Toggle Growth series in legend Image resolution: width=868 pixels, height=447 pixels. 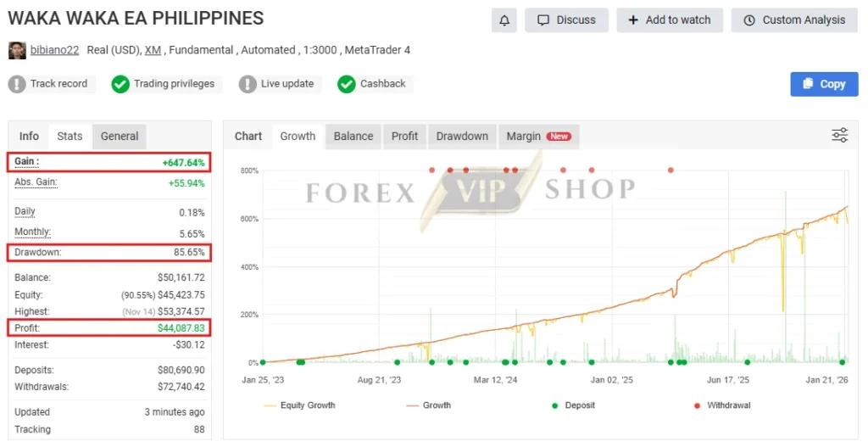click(428, 405)
